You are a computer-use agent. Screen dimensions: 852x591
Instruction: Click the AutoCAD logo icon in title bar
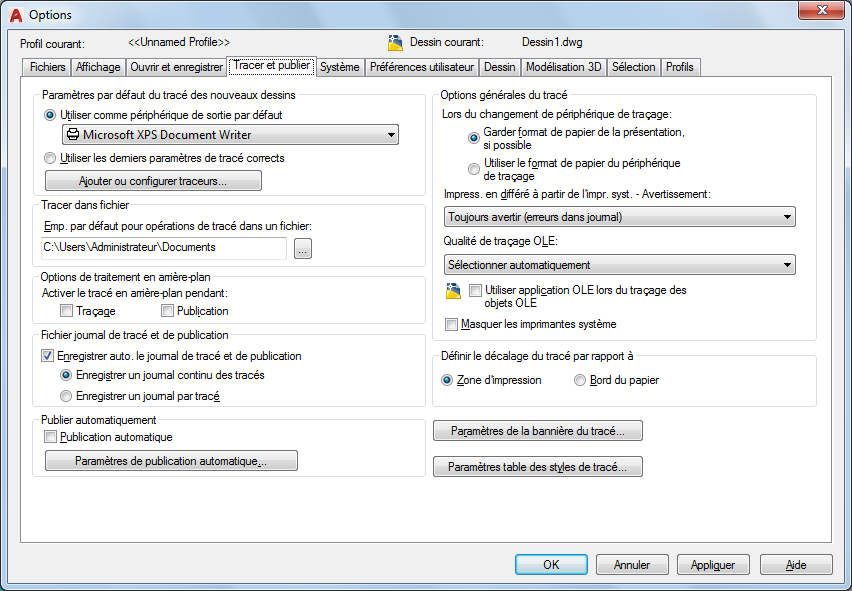(15, 14)
